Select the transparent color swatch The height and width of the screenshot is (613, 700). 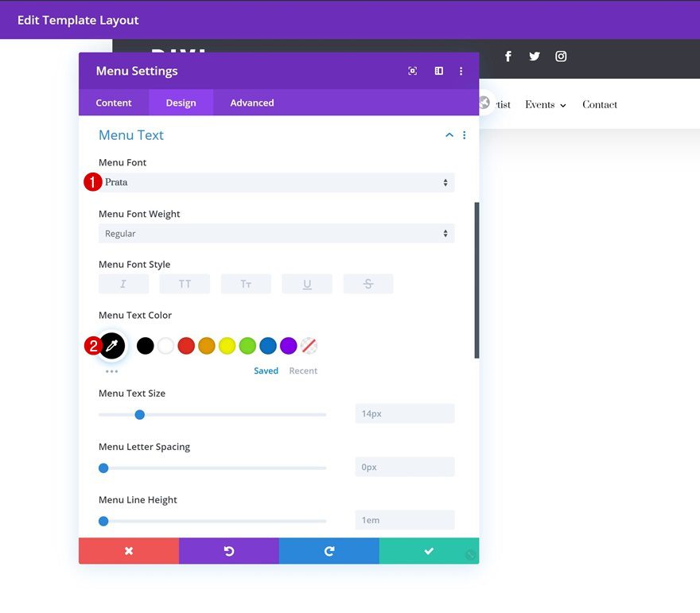coord(309,346)
